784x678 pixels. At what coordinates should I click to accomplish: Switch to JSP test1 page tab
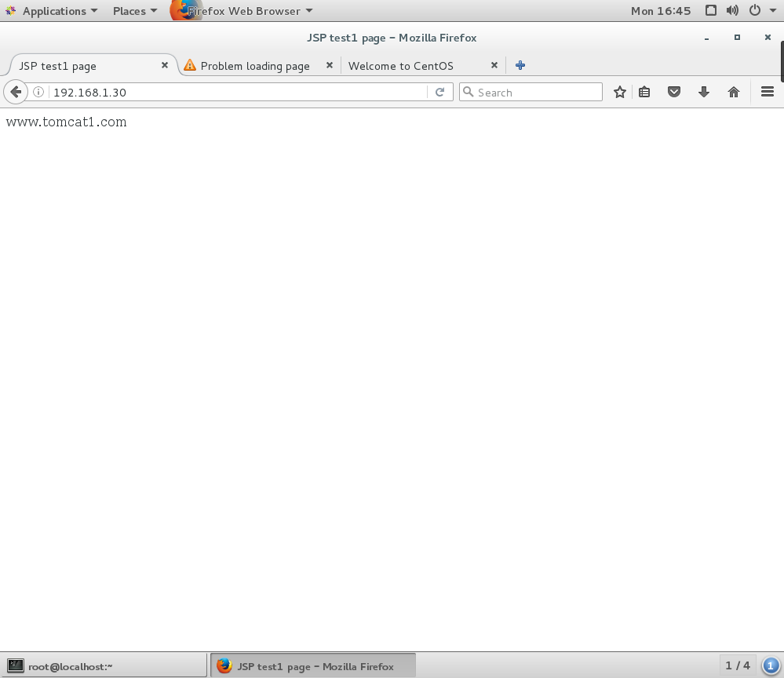point(93,65)
